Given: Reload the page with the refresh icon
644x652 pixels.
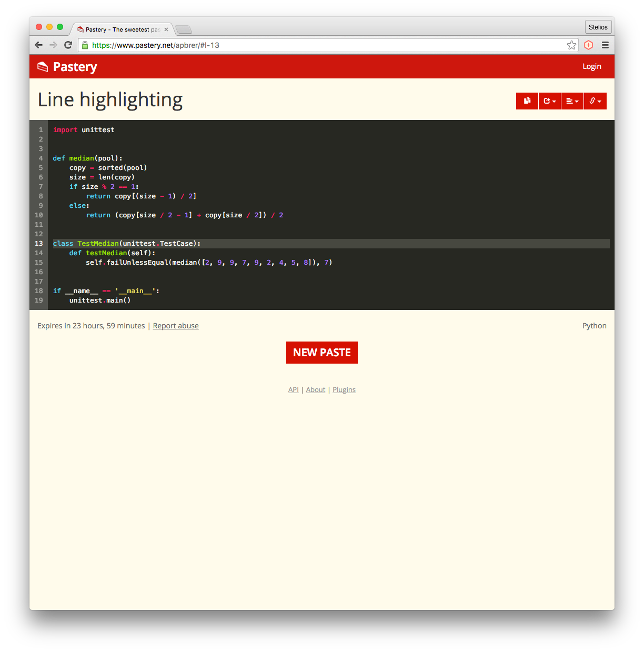Looking at the screenshot, I should (68, 45).
